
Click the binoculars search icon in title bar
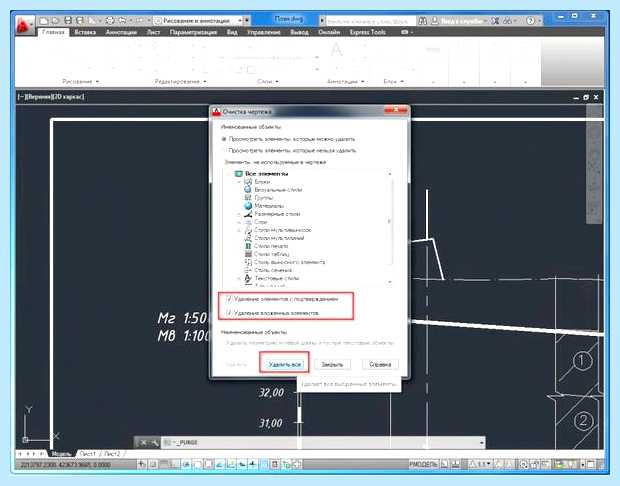[x=423, y=21]
